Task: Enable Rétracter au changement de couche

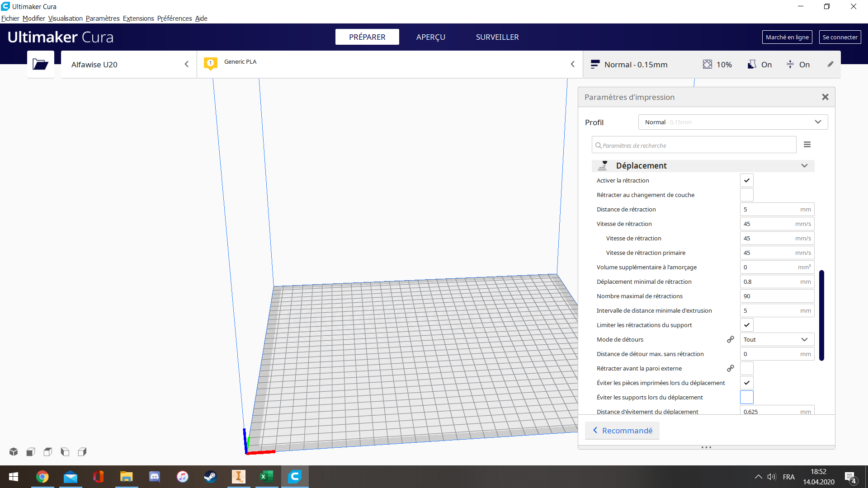Action: [x=746, y=195]
